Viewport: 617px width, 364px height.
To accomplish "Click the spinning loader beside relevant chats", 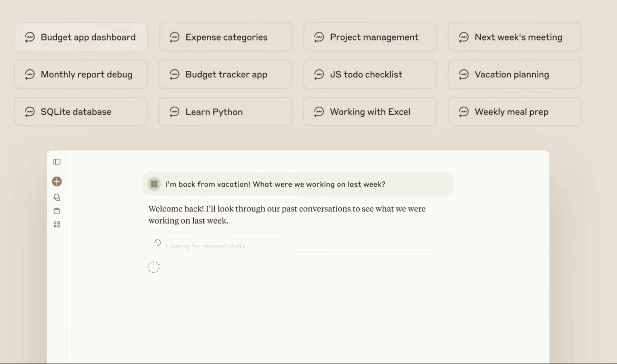I will (x=157, y=242).
